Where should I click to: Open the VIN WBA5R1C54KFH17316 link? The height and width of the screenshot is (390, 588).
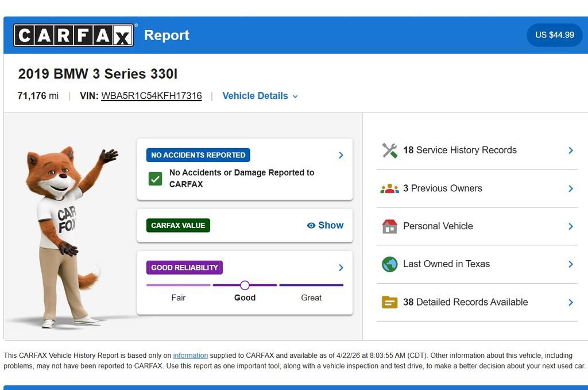click(152, 96)
